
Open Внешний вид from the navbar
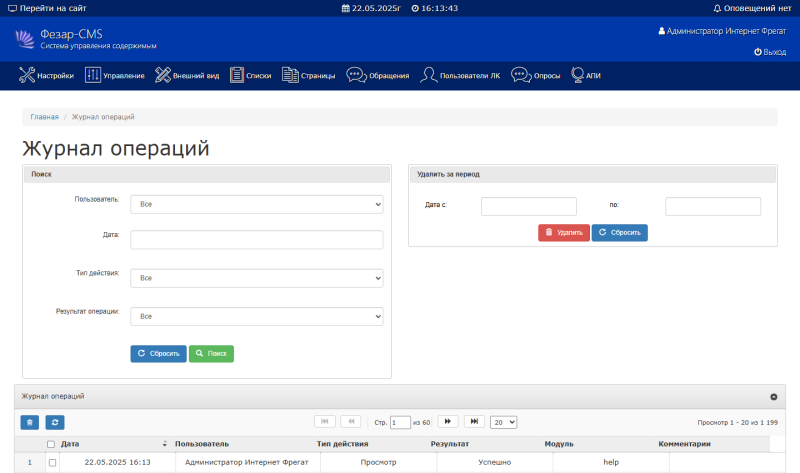tap(163, 75)
